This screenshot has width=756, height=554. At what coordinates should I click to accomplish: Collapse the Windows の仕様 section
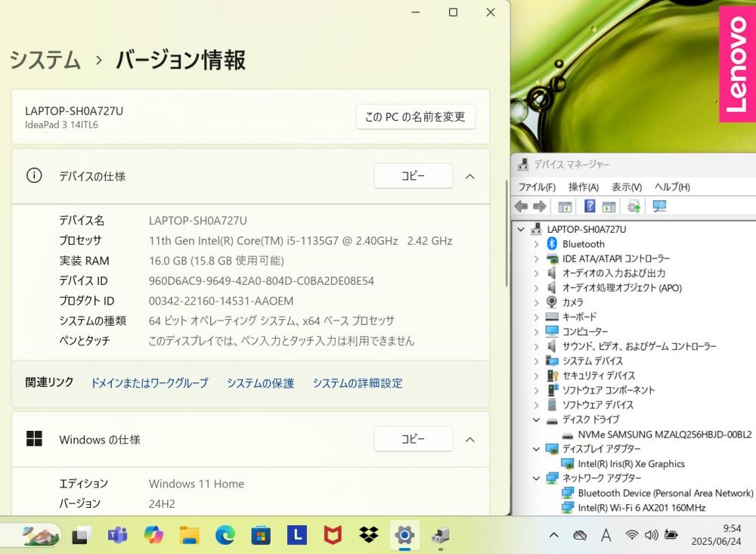470,440
